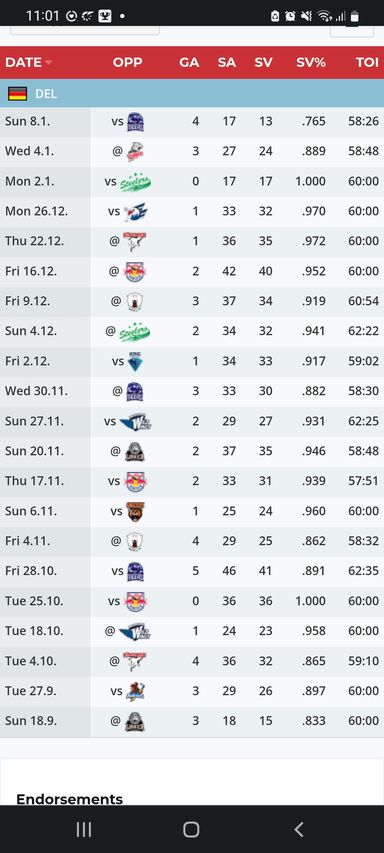
Task: Tap German flag icon beside DEL
Action: (17, 94)
